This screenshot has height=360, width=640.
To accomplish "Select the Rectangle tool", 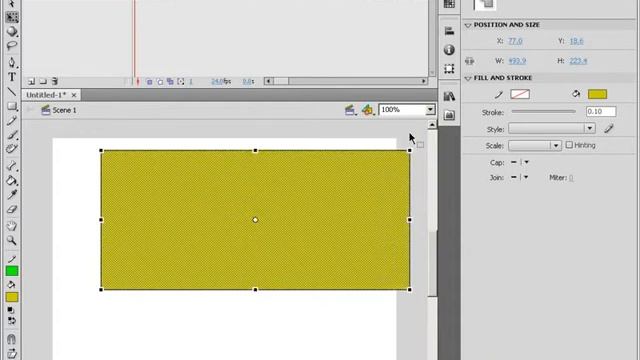I will pos(12,107).
